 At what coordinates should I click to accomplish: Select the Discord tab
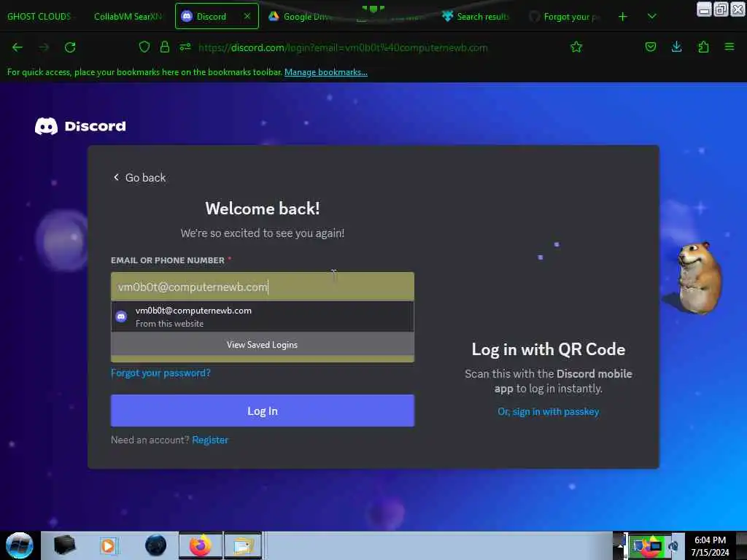click(211, 16)
